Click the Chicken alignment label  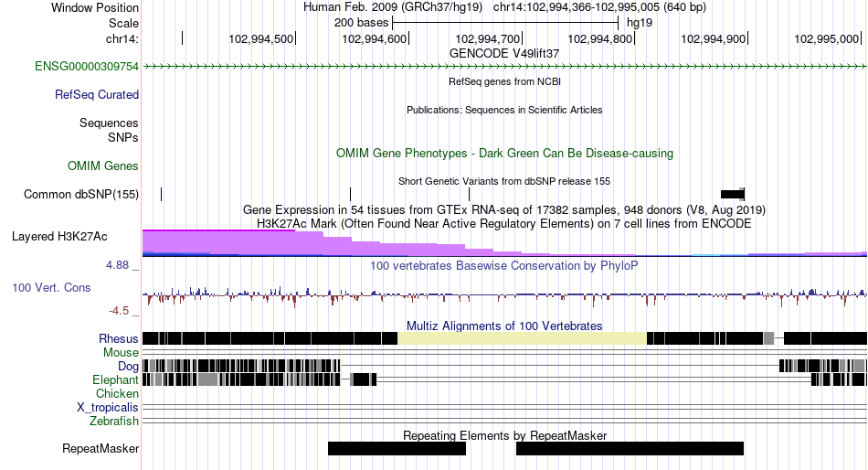pyautogui.click(x=117, y=393)
